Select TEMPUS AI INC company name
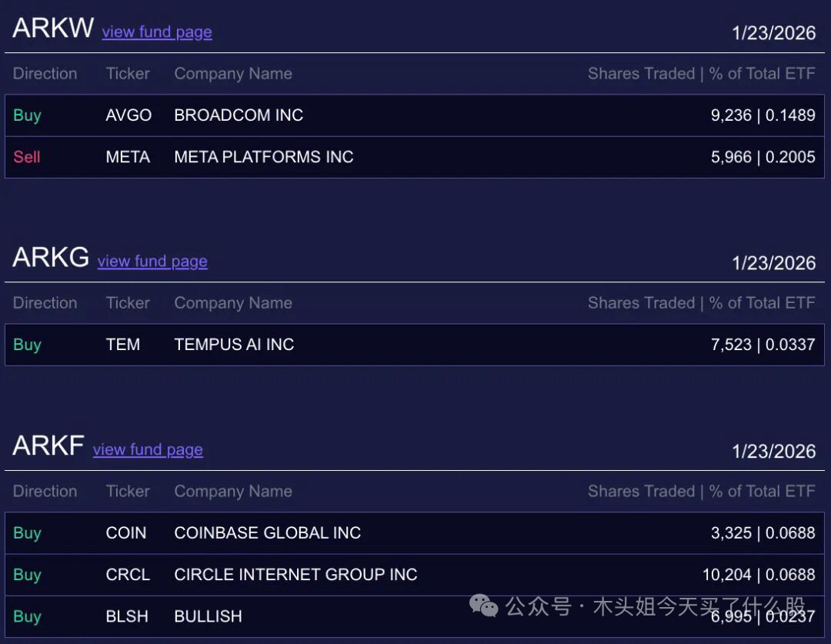The image size is (831, 644). [234, 345]
